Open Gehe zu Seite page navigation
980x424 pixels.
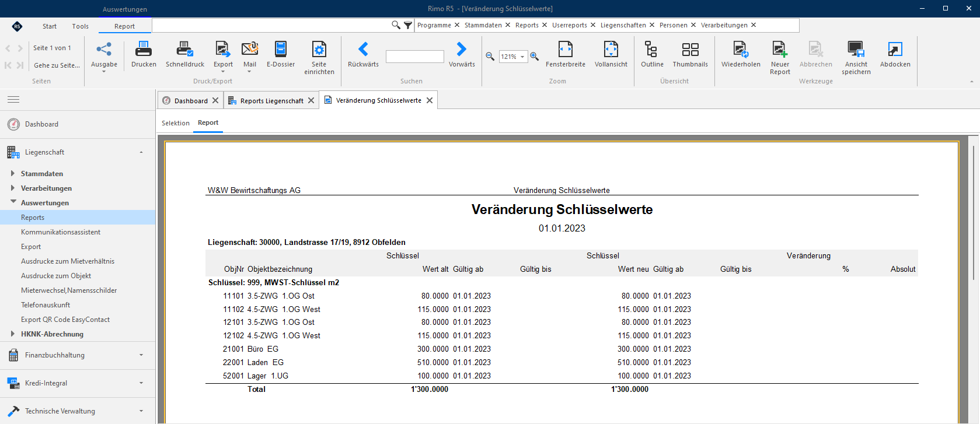(57, 65)
